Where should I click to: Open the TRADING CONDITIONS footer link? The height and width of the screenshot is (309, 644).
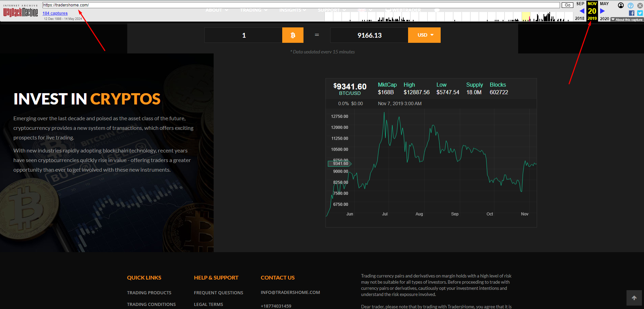tap(151, 304)
